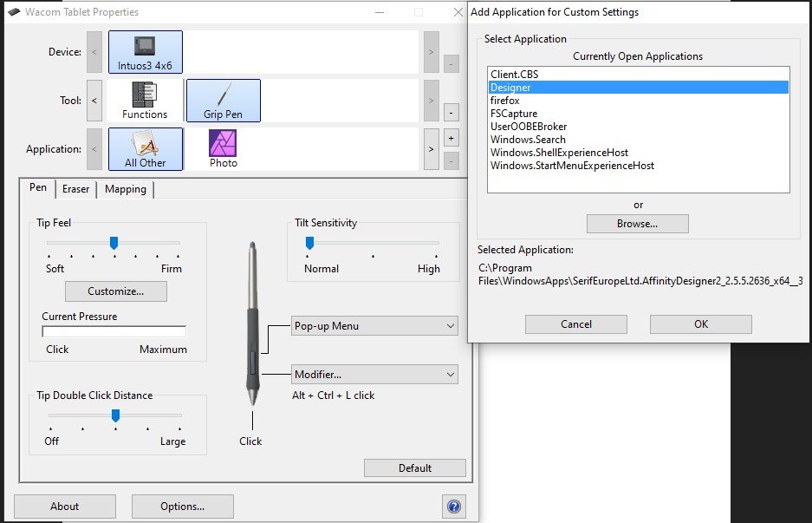The height and width of the screenshot is (523, 812).
Task: Open the Mapping tab
Action: pyautogui.click(x=126, y=189)
